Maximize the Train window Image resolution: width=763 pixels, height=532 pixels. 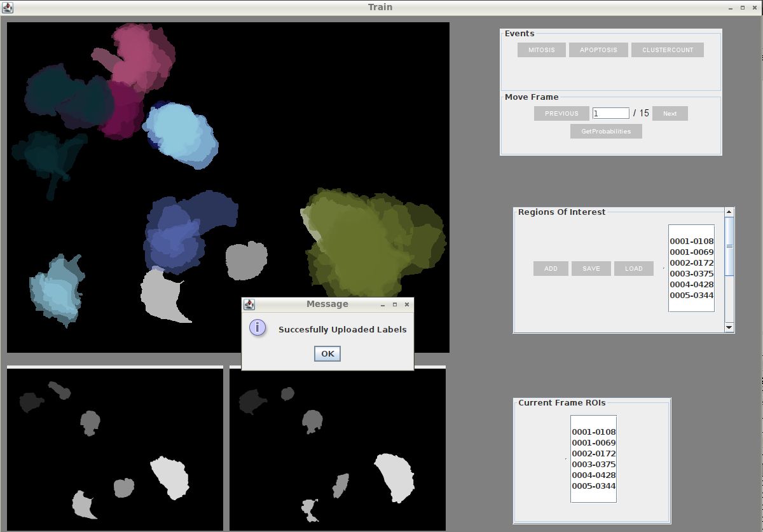click(x=743, y=7)
